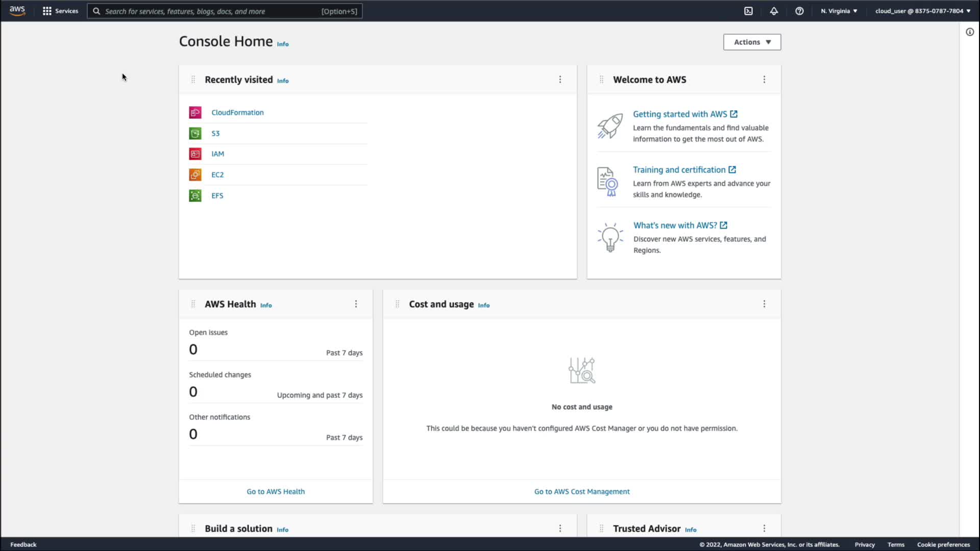Open the info panel icon at right edge
980x551 pixels.
(970, 32)
